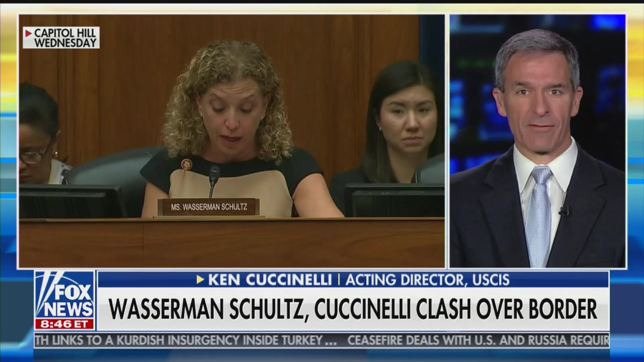Screen dimensions: 644x362
Task: Click the Ken Cuccinelli name banner
Action: [270, 280]
